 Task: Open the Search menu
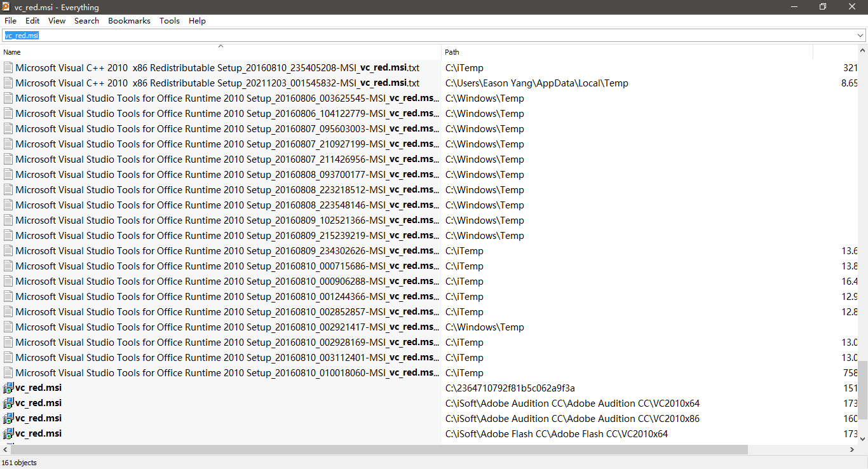pos(86,21)
